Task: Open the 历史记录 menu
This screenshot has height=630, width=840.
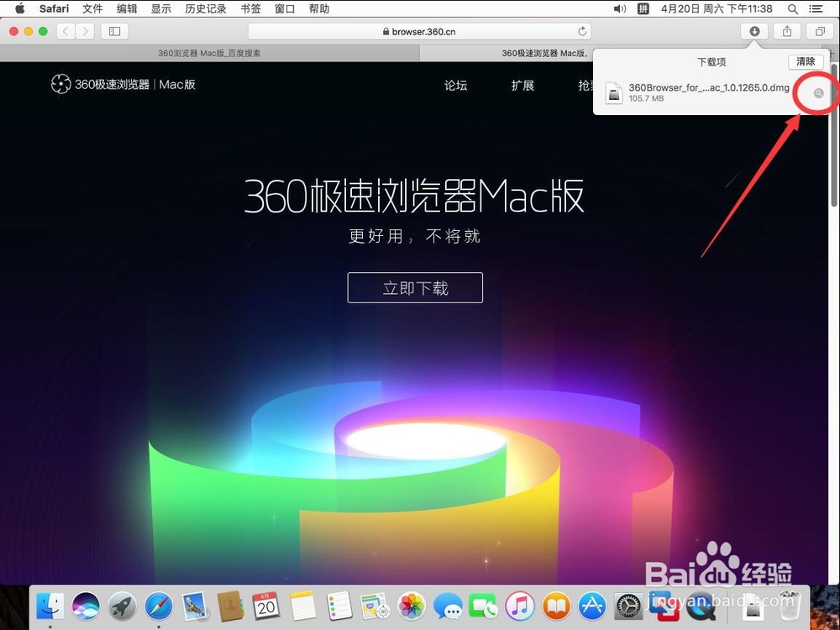Action: 205,8
